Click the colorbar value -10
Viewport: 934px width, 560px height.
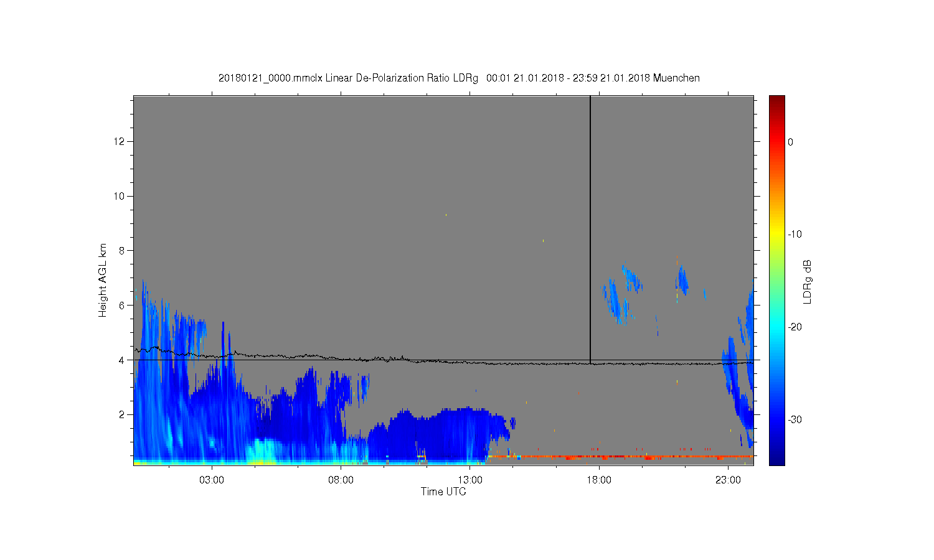click(x=795, y=235)
